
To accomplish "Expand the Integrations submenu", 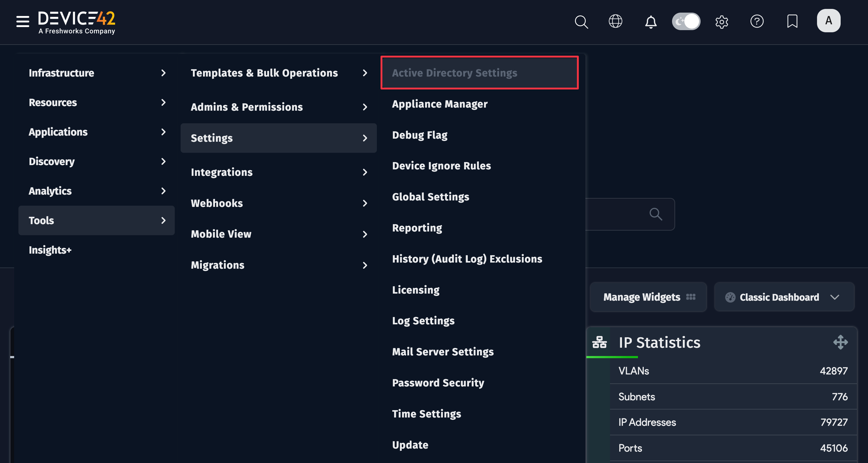I will click(x=278, y=172).
